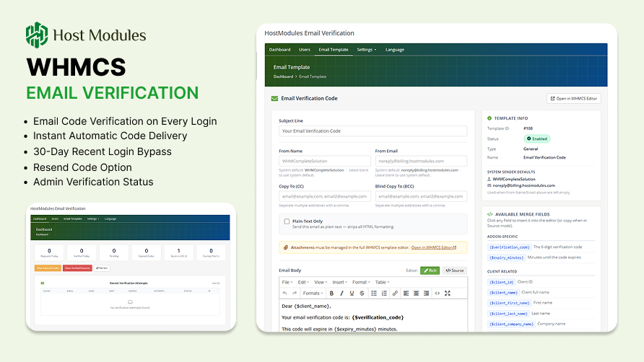Viewport: 644px width, 362px height.
Task: Insert the {$verification_code} merge field
Action: (x=509, y=247)
